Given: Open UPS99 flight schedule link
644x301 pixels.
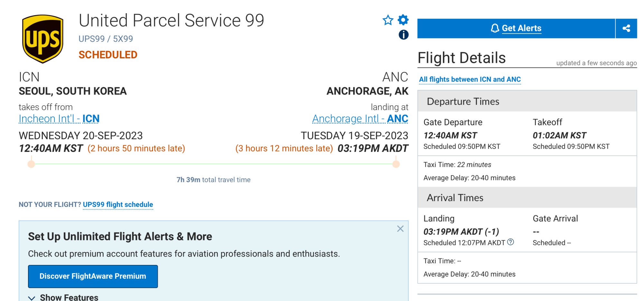Looking at the screenshot, I should click(118, 205).
